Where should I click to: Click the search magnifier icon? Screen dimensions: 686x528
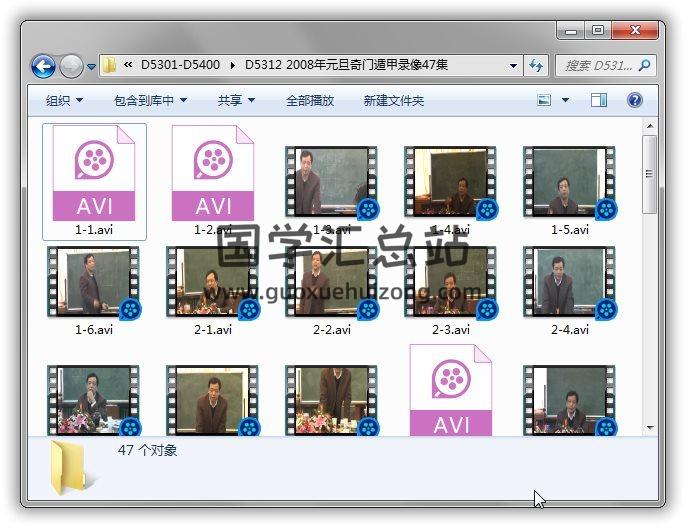pyautogui.click(x=645, y=66)
